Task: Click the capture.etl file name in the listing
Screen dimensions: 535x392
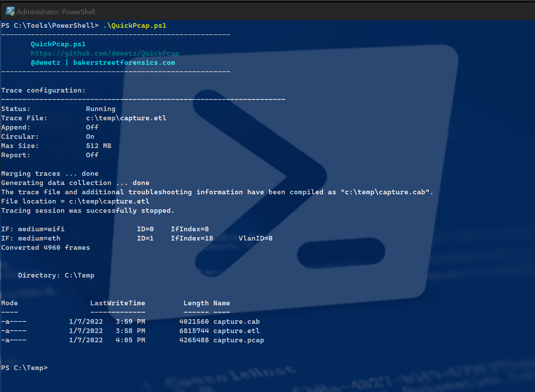Action: (x=236, y=331)
